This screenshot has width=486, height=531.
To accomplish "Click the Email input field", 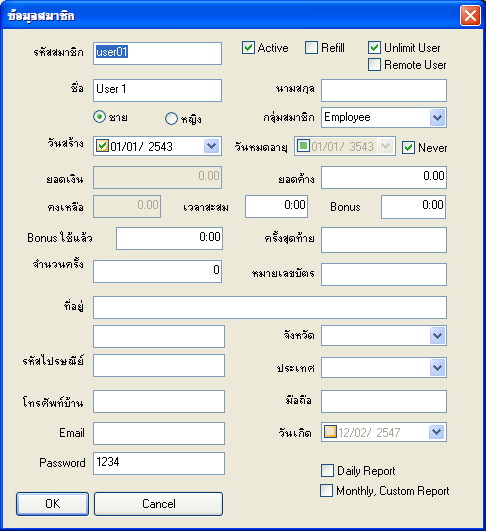I will tap(159, 433).
